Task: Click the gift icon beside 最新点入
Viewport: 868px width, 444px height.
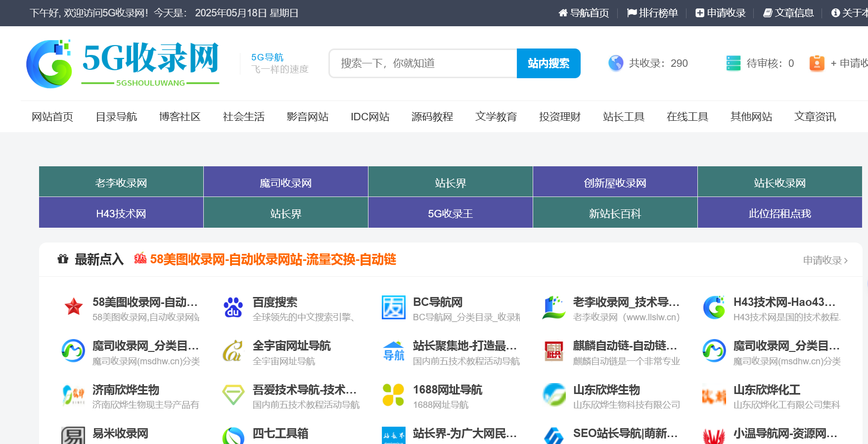Action: (63, 259)
